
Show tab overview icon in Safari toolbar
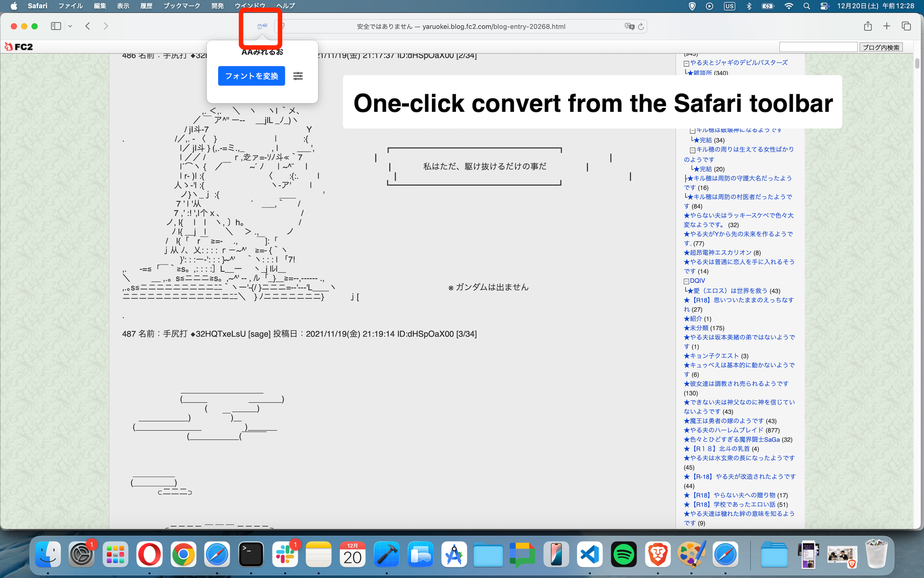click(906, 26)
